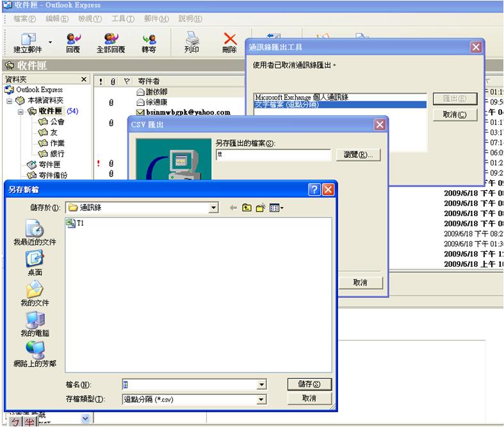The height and width of the screenshot is (427, 504).
Task: Click 取消 button in 另存新檔 dialog
Action: [309, 398]
